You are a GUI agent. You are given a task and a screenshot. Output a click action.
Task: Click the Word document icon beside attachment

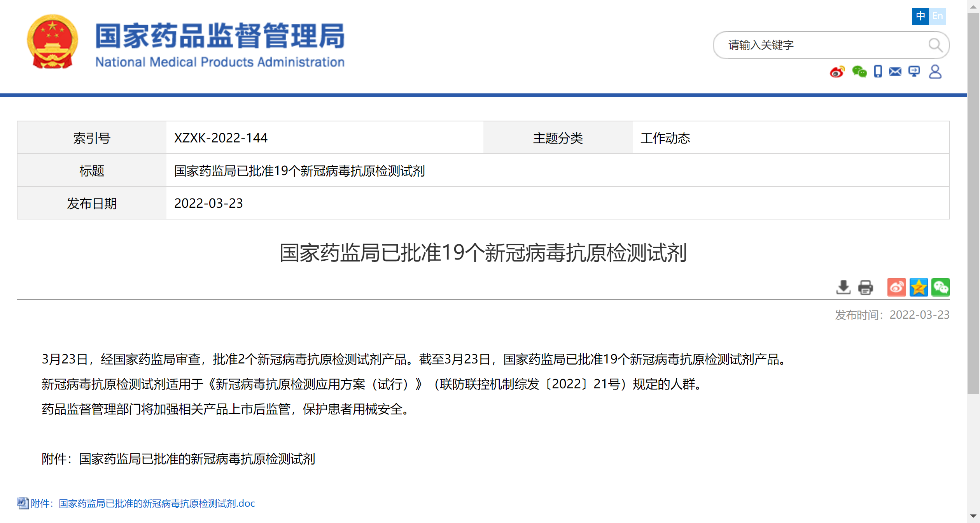click(x=23, y=503)
